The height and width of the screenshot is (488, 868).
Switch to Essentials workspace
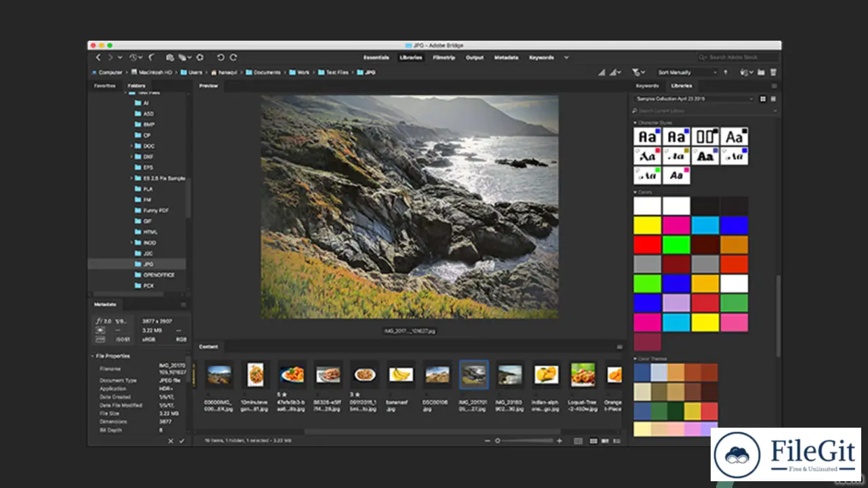[x=376, y=58]
